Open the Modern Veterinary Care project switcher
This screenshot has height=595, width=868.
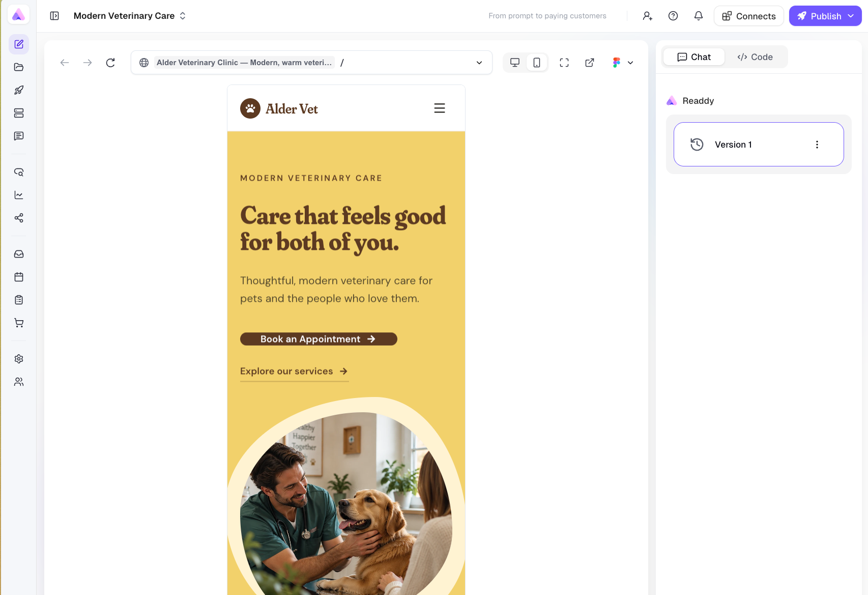130,16
